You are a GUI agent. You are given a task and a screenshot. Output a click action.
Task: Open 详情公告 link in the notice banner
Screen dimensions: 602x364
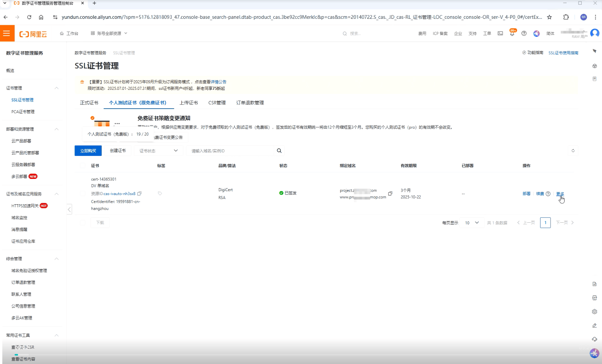pos(219,82)
